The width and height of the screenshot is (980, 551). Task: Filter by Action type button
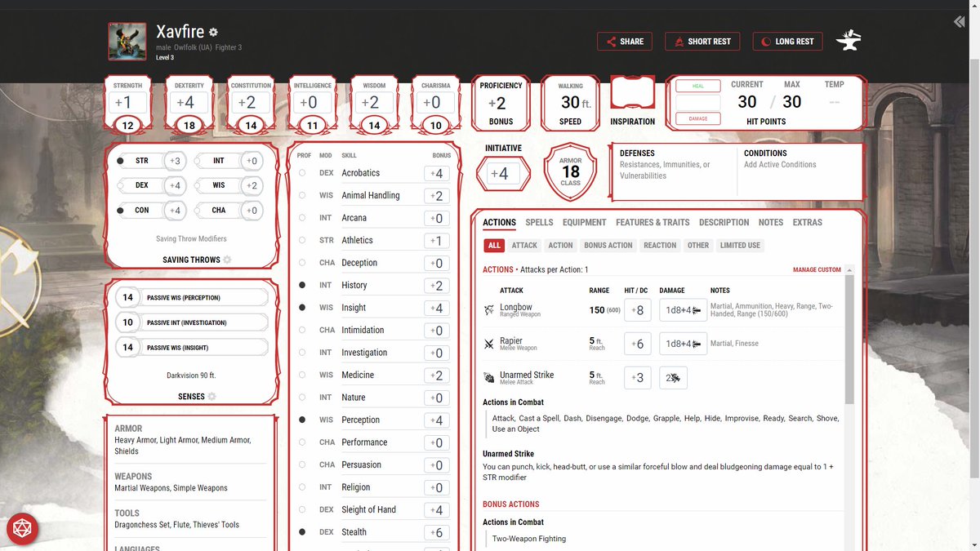[x=560, y=245]
